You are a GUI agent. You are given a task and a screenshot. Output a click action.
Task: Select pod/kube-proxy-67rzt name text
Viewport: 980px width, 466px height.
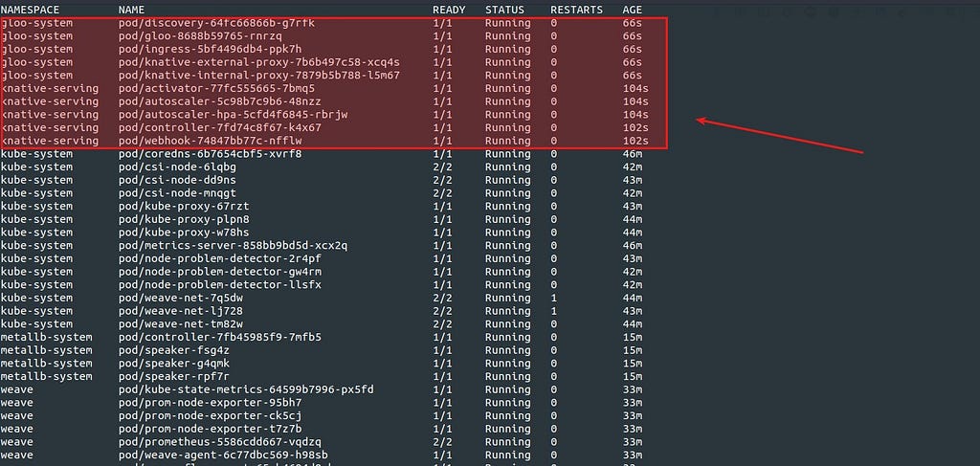[x=184, y=207]
